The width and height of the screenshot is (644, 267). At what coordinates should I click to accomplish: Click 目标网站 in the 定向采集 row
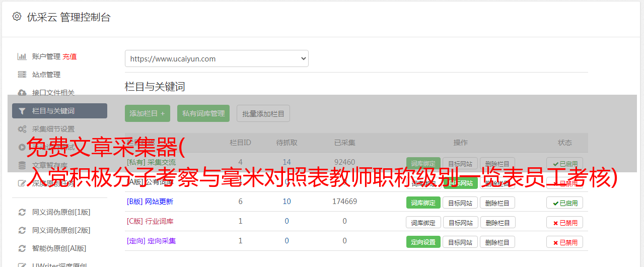pyautogui.click(x=460, y=242)
